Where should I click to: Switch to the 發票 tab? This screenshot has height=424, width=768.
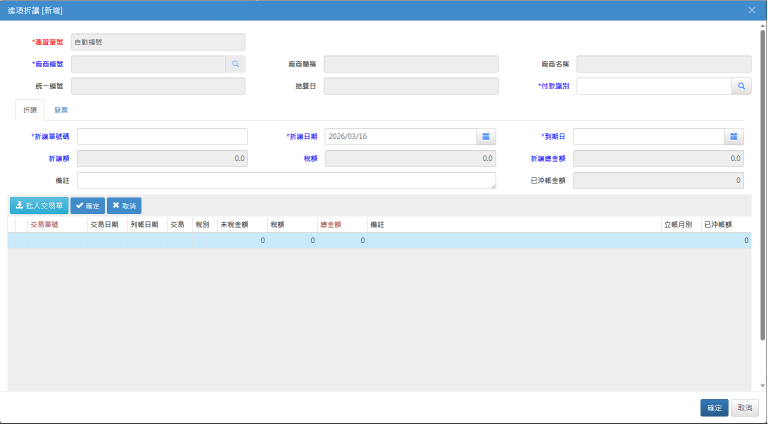tap(61, 109)
